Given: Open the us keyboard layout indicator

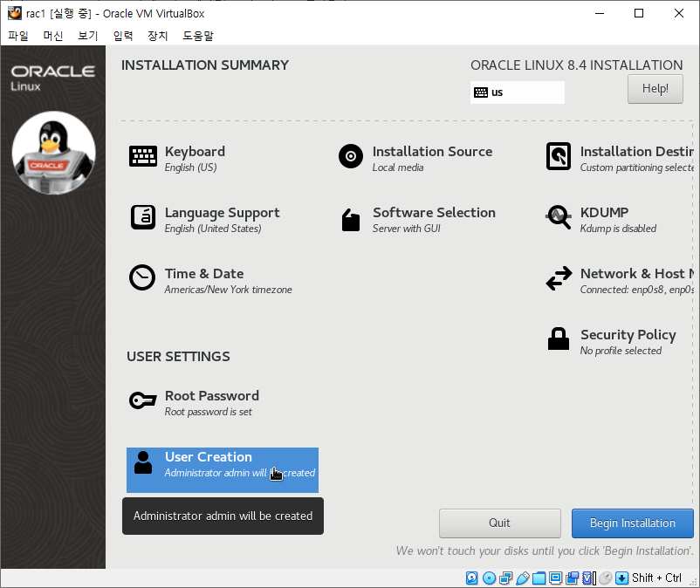Looking at the screenshot, I should (517, 92).
